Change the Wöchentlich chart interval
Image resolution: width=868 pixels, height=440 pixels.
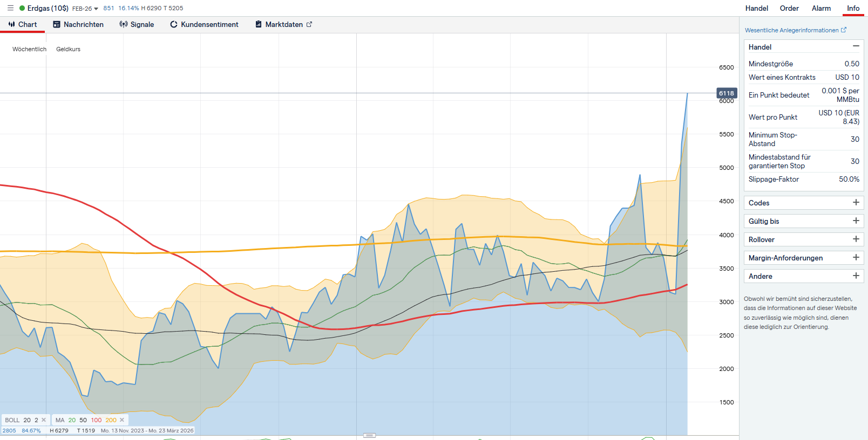click(29, 49)
